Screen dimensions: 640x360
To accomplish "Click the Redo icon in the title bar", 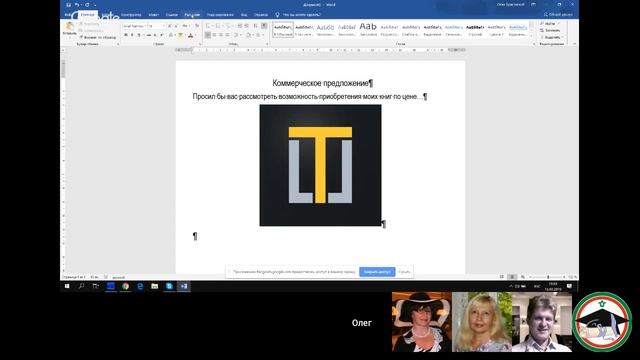I will pyautogui.click(x=87, y=5).
